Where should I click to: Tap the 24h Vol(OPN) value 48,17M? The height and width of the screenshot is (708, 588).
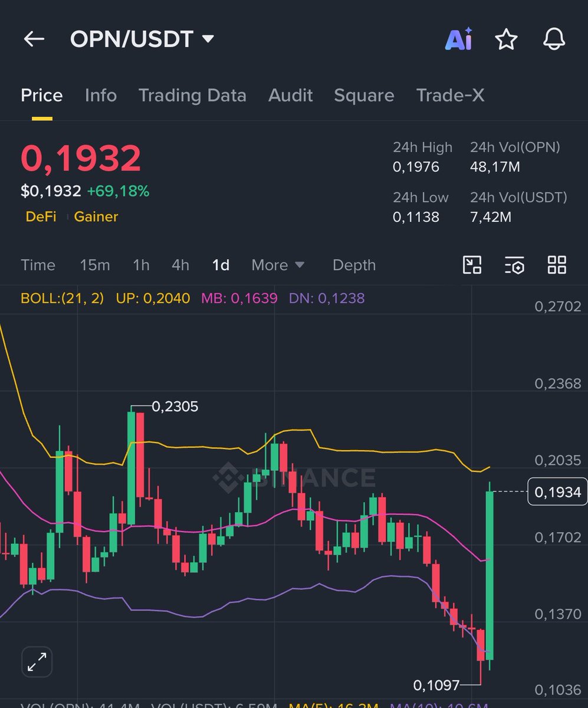[495, 167]
